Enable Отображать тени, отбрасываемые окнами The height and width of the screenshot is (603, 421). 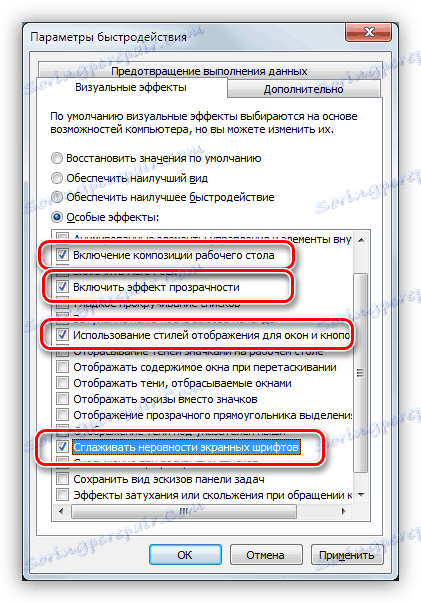click(62, 383)
